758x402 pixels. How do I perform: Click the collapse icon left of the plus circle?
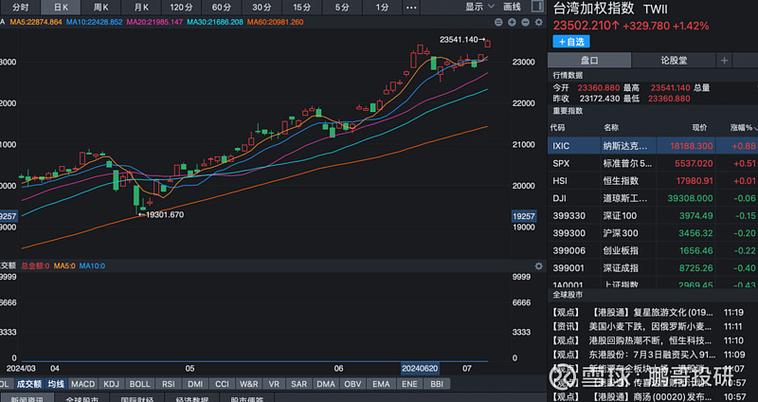[x=499, y=22]
